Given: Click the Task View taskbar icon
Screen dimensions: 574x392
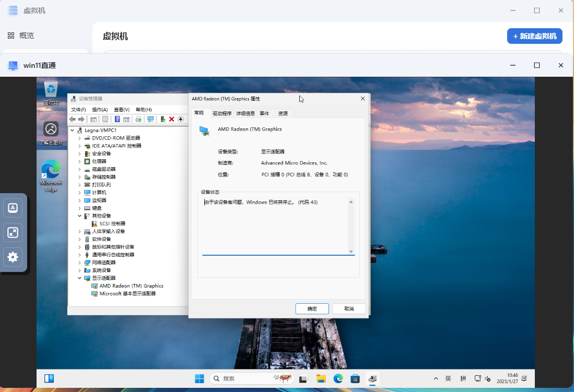Looking at the screenshot, I should pos(303,378).
